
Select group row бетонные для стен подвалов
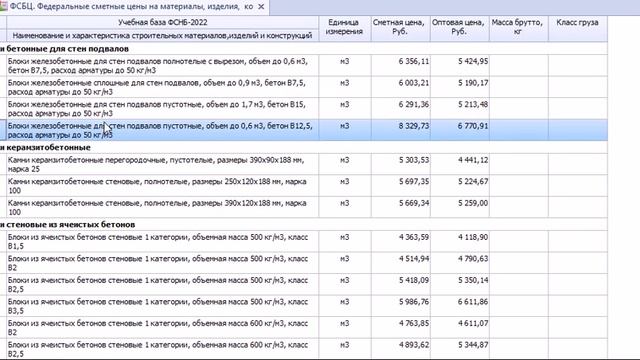[x=304, y=49]
